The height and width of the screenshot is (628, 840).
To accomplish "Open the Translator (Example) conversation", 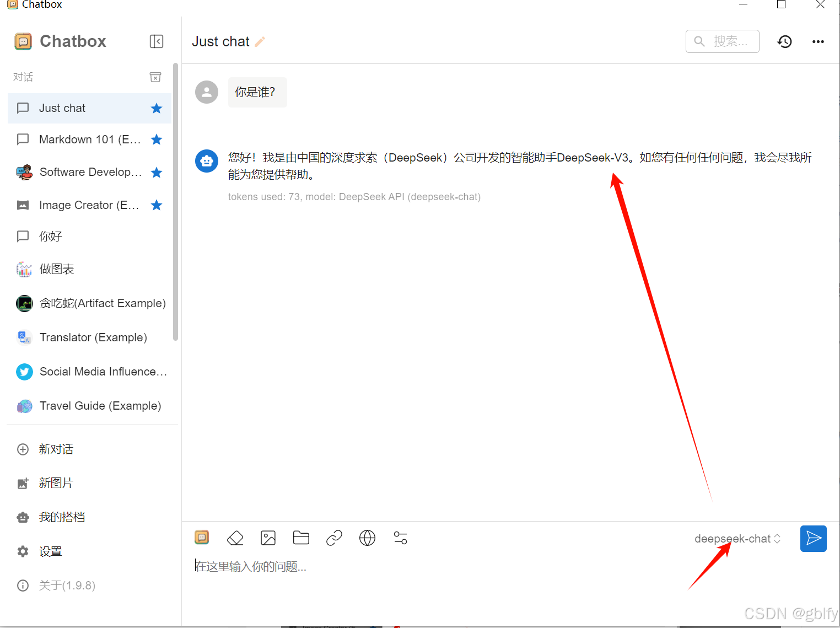I will (89, 337).
